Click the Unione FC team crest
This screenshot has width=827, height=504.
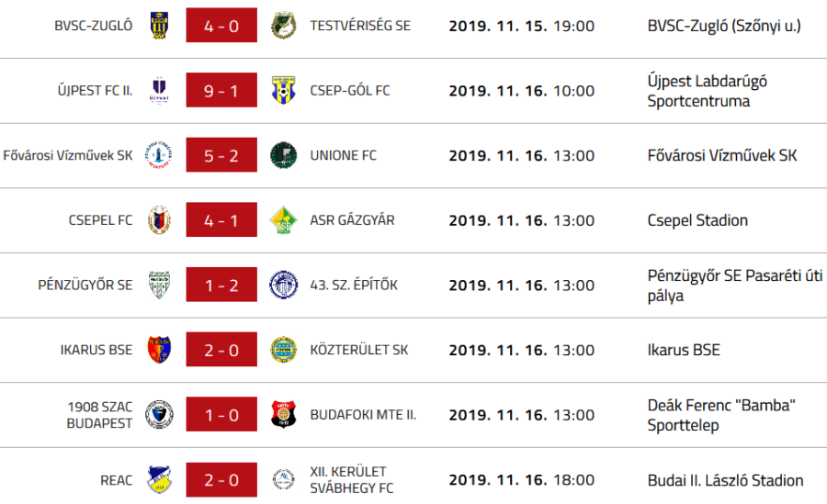[x=283, y=155]
